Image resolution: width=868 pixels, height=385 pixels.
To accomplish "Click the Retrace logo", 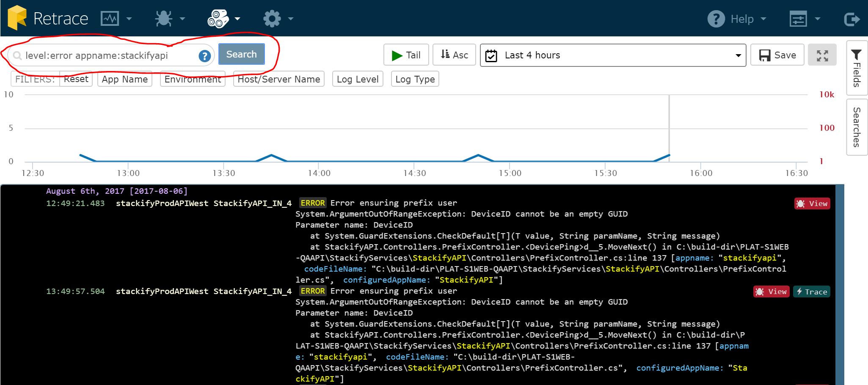I will [x=48, y=18].
